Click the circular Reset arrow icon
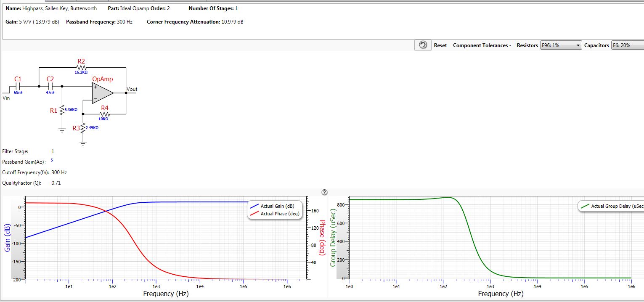Image resolution: width=644 pixels, height=302 pixels. click(423, 45)
